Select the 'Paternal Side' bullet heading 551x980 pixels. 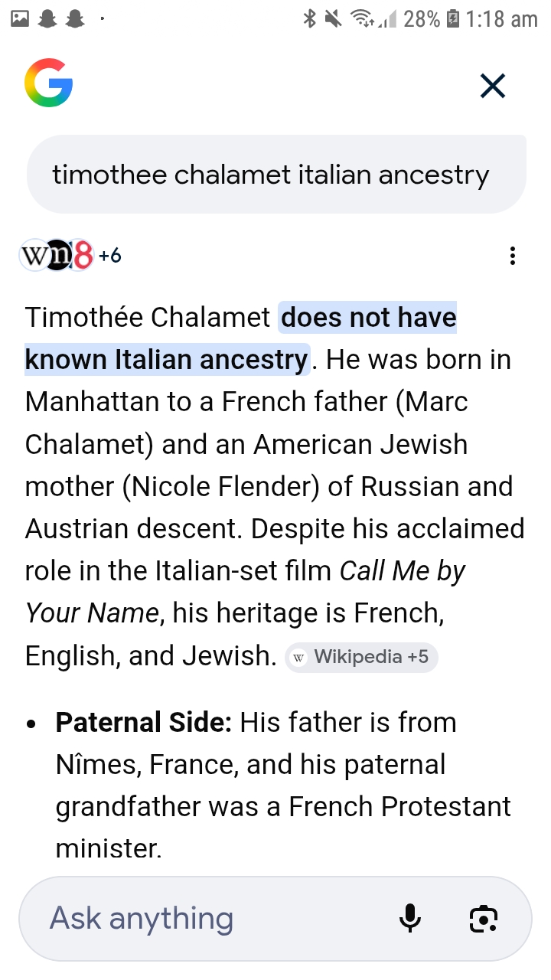(143, 722)
